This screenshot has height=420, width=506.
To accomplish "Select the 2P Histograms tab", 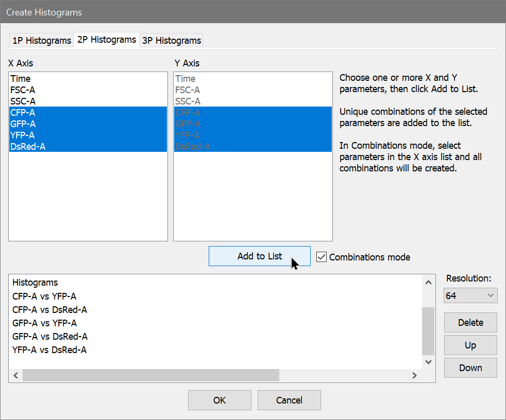I will tap(107, 40).
